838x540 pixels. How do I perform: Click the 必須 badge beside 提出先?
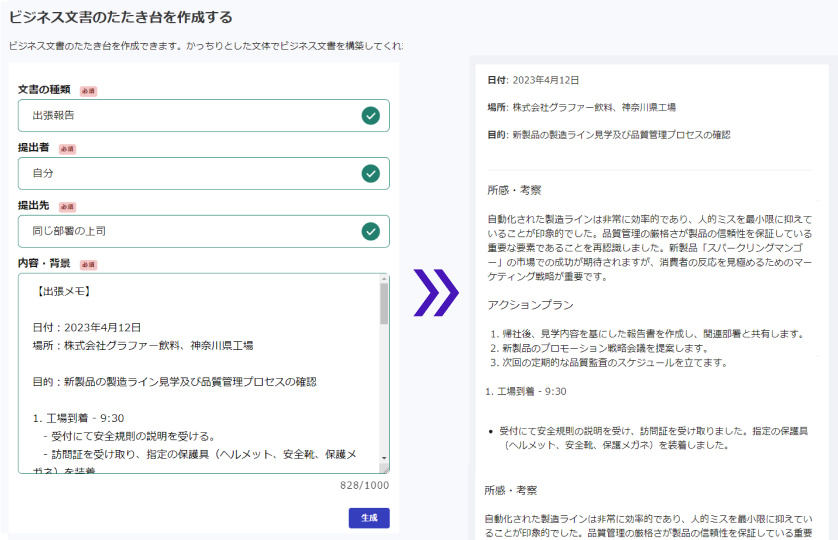coord(67,207)
